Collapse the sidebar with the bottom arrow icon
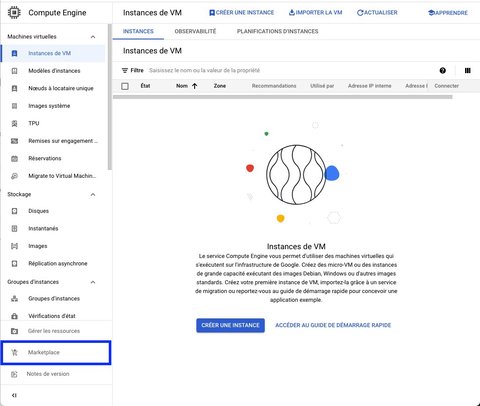The image size is (480, 406). coord(14,395)
